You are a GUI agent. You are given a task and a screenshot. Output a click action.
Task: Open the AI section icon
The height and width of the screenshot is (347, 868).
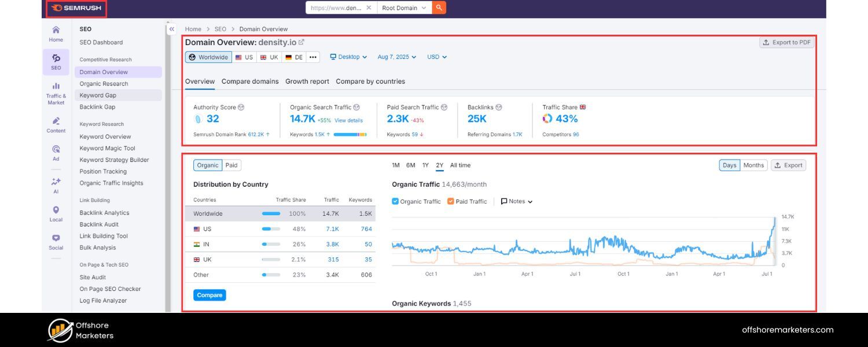(x=56, y=180)
